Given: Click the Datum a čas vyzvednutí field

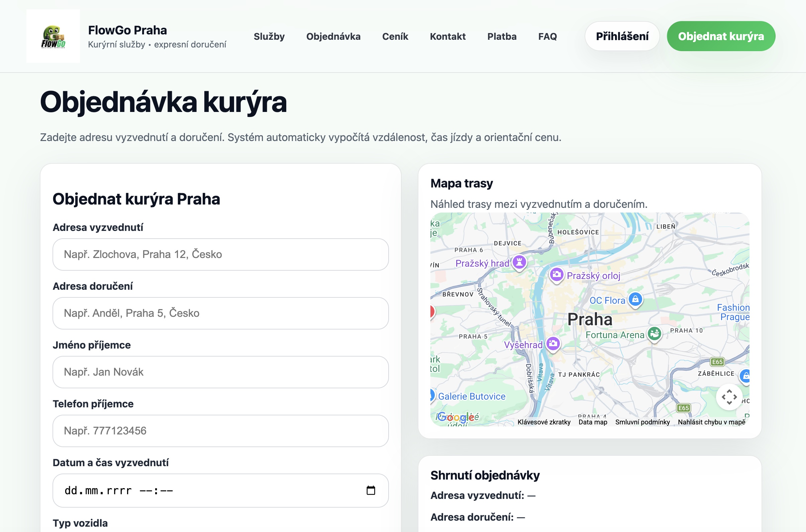Looking at the screenshot, I should (221, 491).
